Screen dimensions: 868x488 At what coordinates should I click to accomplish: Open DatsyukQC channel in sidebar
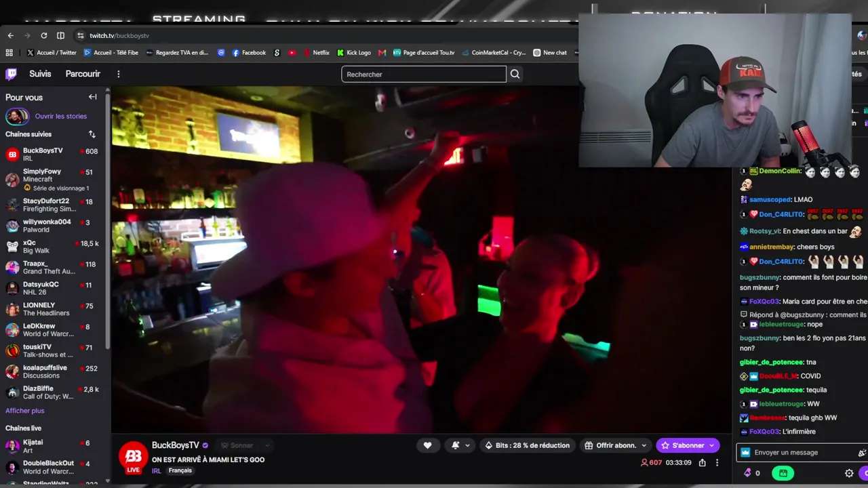52,288
